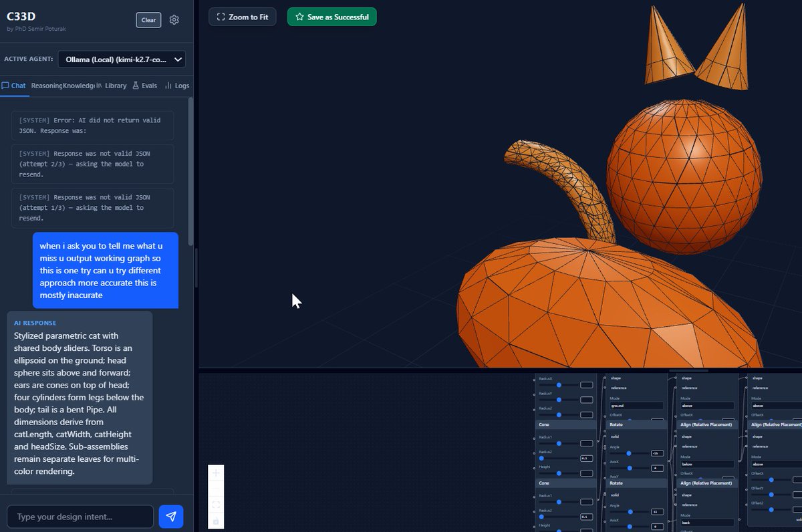This screenshot has height=532, width=802.
Task: Click the Logs tab bar-chart icon
Action: tap(168, 86)
